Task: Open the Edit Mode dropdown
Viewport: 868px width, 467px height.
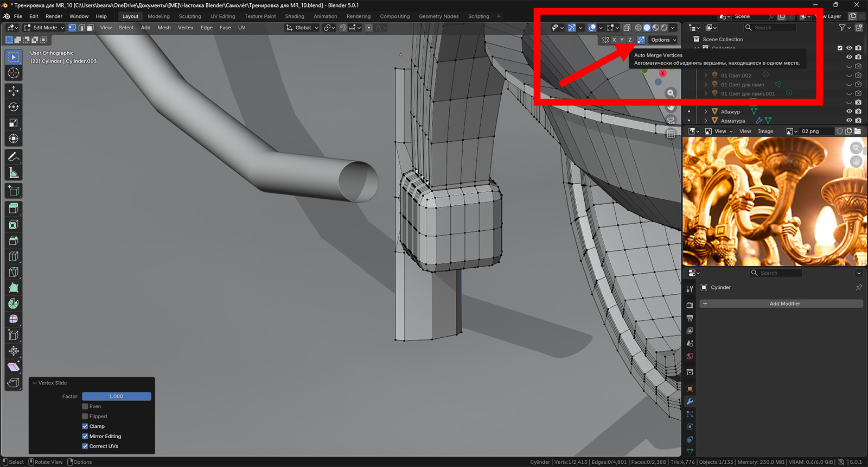Action: coord(44,28)
